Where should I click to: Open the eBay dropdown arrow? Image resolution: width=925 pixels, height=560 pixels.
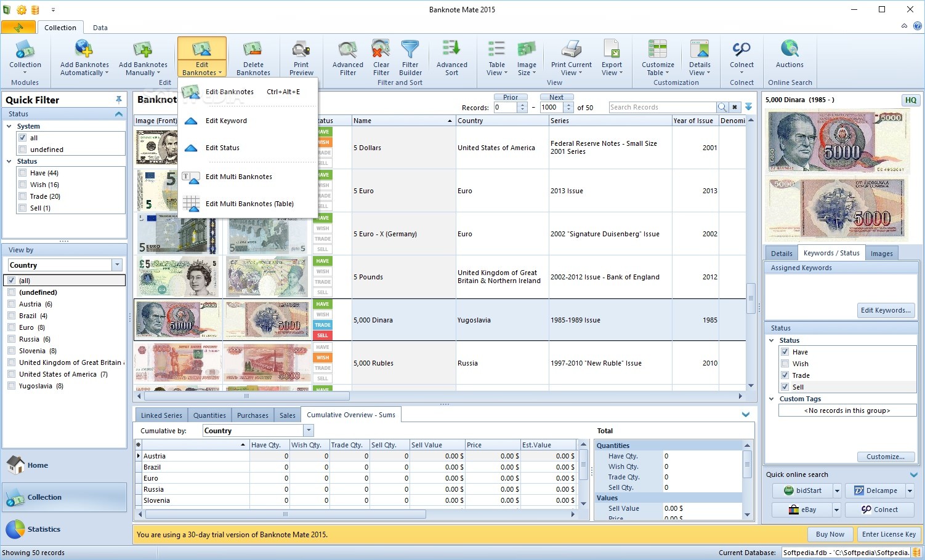coord(836,510)
